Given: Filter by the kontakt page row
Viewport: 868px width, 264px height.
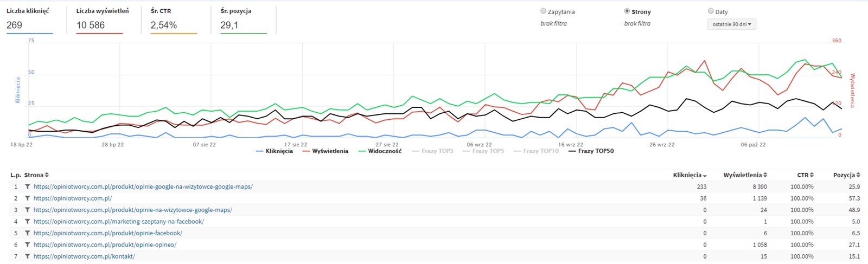Looking at the screenshot, I should click(27, 256).
